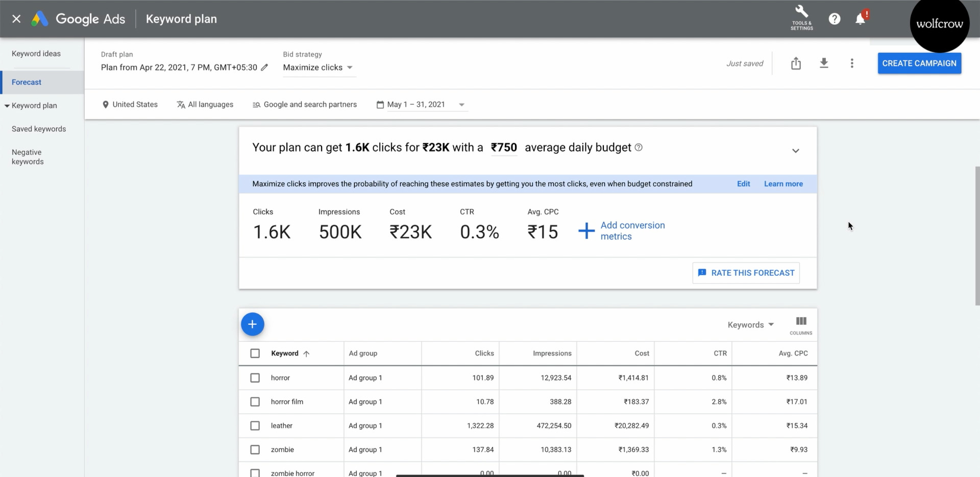The image size is (980, 477).
Task: Go to Keyword ideas in sidebar
Action: (36, 54)
